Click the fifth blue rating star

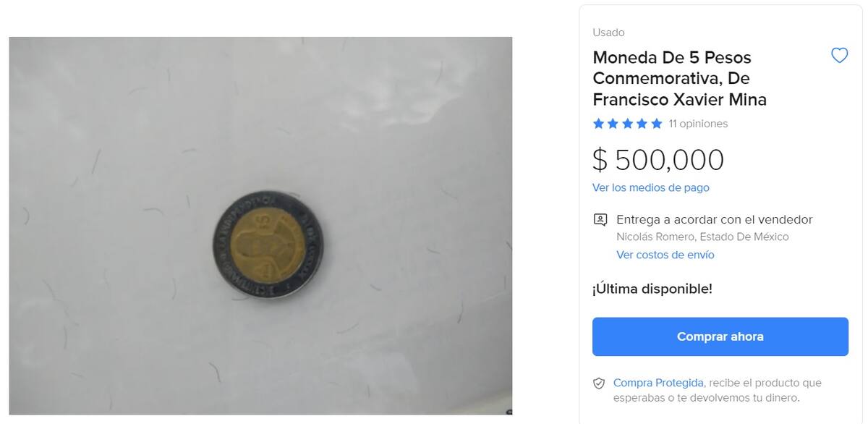[x=656, y=124]
